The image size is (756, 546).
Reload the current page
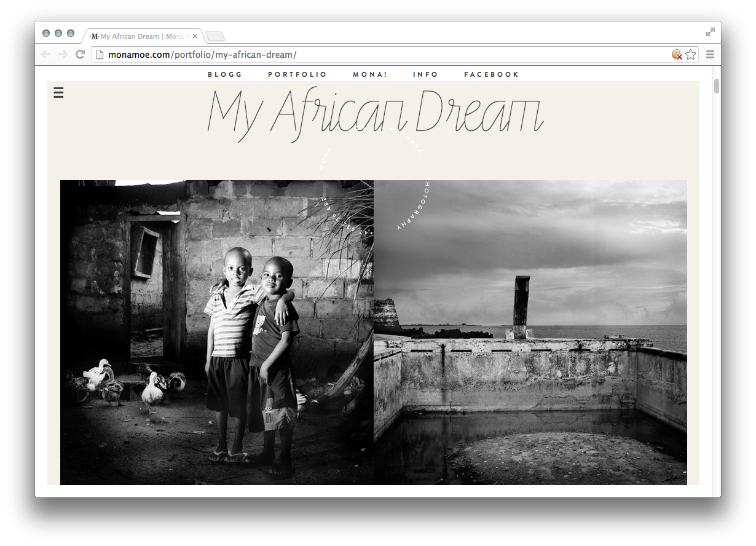point(80,55)
